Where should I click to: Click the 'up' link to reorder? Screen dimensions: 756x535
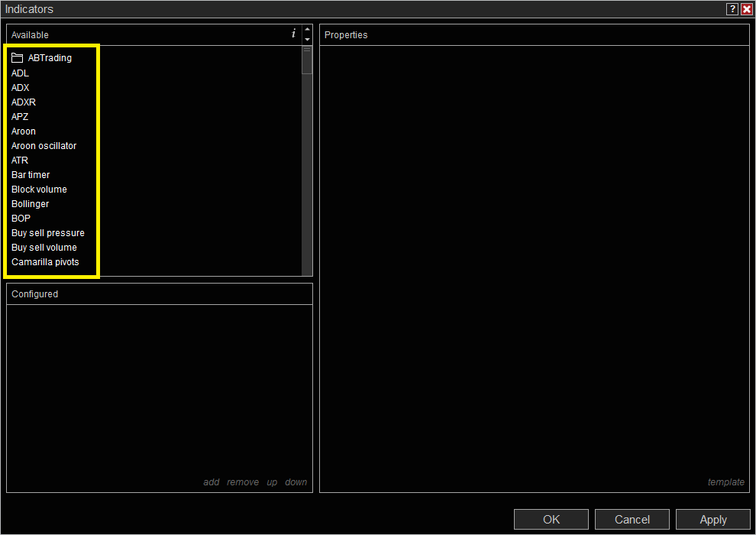[x=272, y=482]
